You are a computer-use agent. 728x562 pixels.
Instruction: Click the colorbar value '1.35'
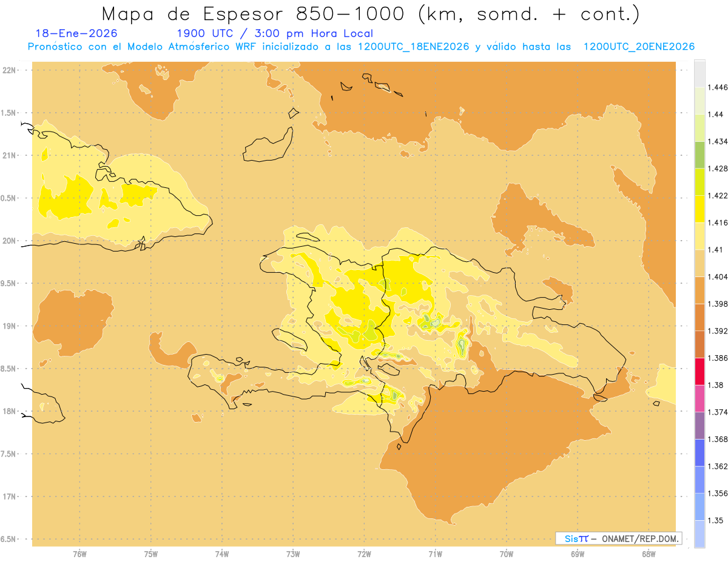click(715, 520)
